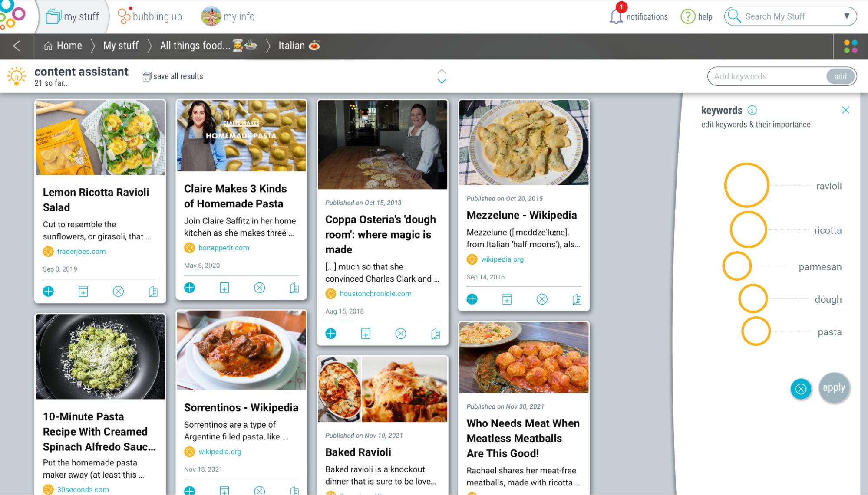868x495 pixels.
Task: Click plus icon on Sorrentinos - Wikipedia card
Action: point(190,491)
